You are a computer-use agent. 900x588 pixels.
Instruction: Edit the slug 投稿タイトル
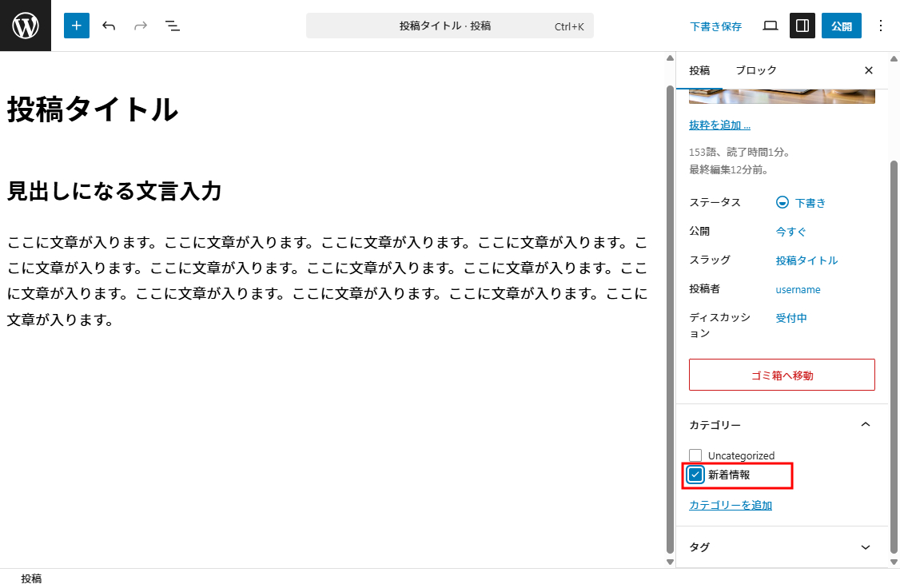[x=806, y=260]
